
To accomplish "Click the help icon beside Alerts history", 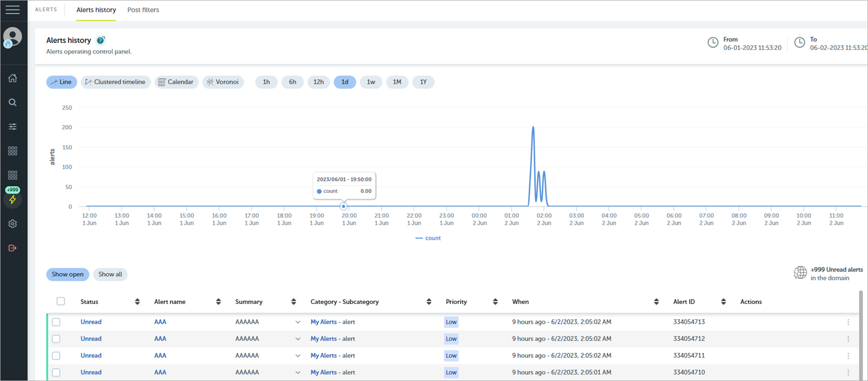I will [101, 40].
